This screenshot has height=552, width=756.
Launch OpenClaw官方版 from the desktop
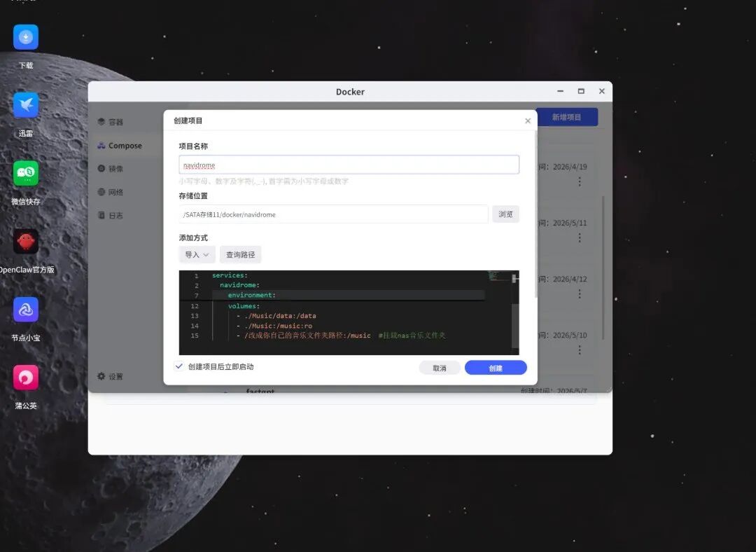[26, 241]
